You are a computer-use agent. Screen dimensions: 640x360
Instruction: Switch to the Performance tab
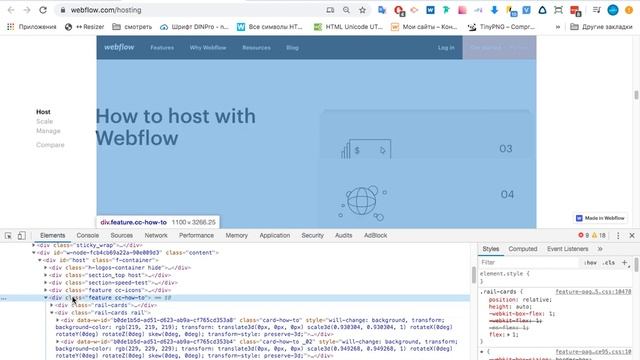[x=196, y=236]
